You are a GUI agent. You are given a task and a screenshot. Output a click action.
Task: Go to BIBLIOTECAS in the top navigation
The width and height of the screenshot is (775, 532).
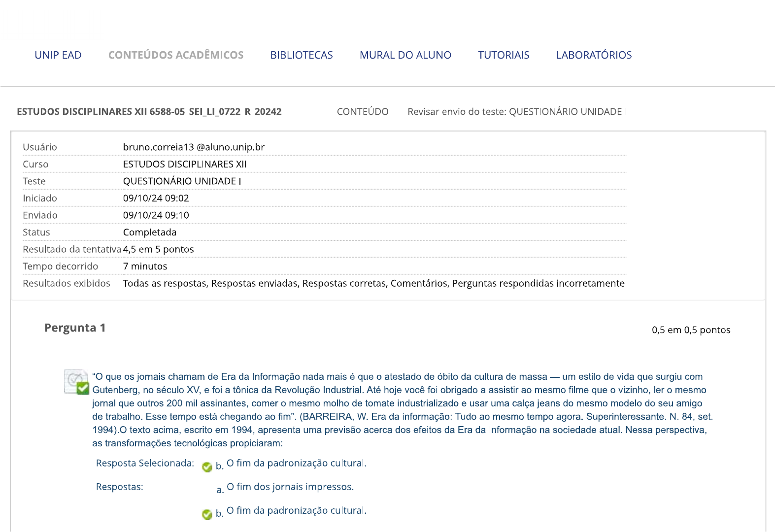(x=302, y=55)
